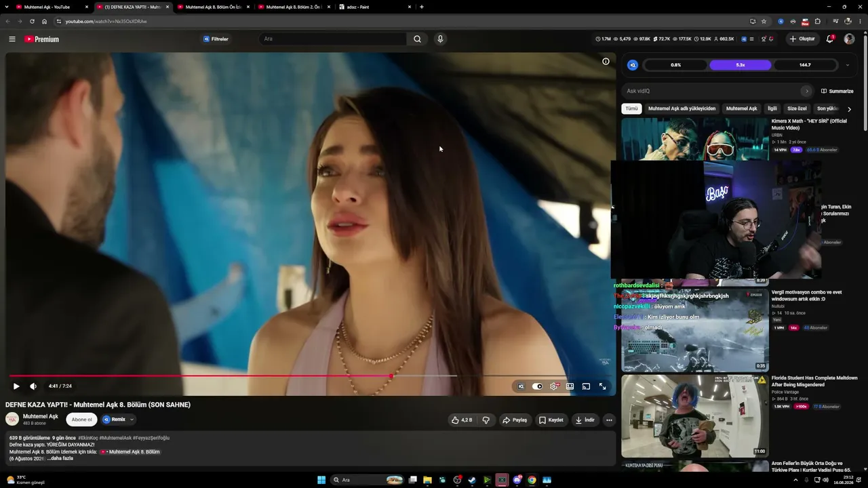This screenshot has height=488, width=868.
Task: Select the "0.8%" vidIQ stat pill
Action: pos(675,65)
